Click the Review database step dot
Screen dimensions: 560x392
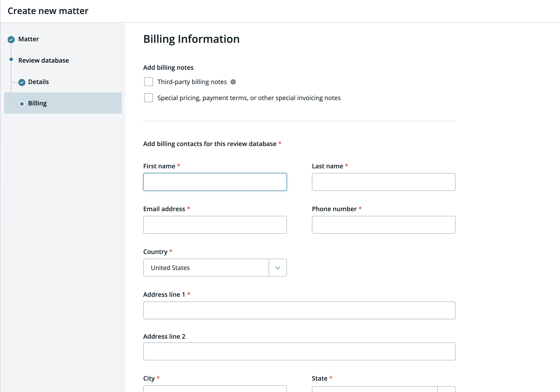11,60
